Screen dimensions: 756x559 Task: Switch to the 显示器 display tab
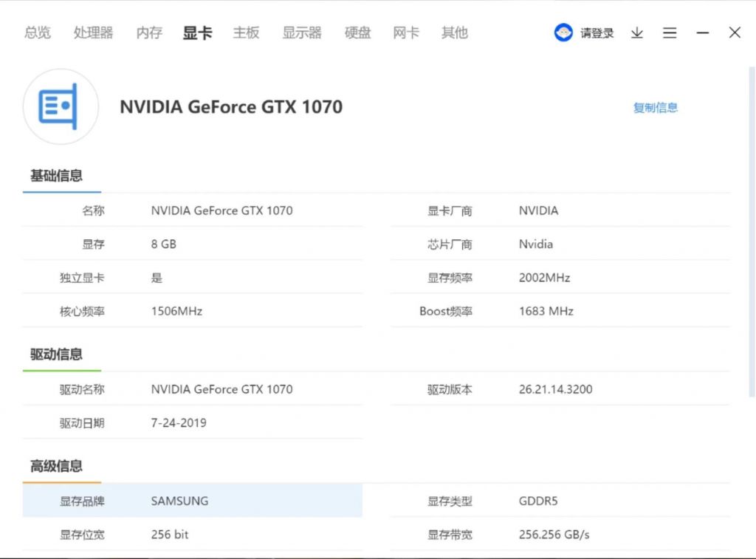coord(301,32)
